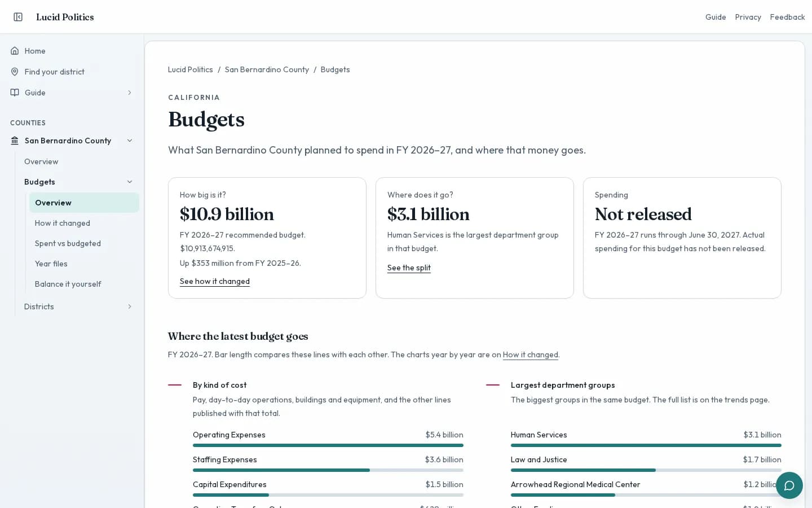Viewport: 812px width, 508px height.
Task: Collapse the Budgets submenu chevron
Action: tap(130, 182)
